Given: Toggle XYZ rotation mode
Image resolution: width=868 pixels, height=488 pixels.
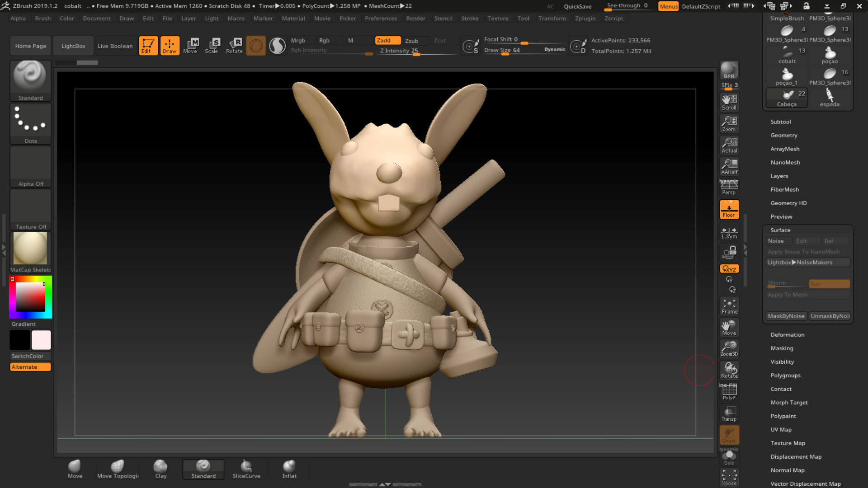Looking at the screenshot, I should (729, 269).
